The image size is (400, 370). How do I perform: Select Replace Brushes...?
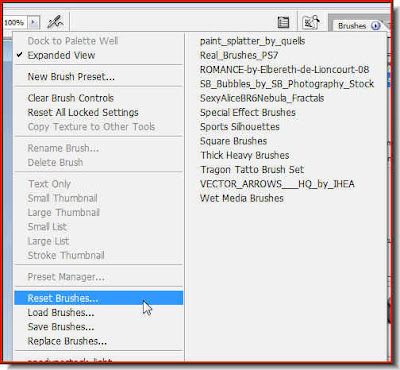99,341
